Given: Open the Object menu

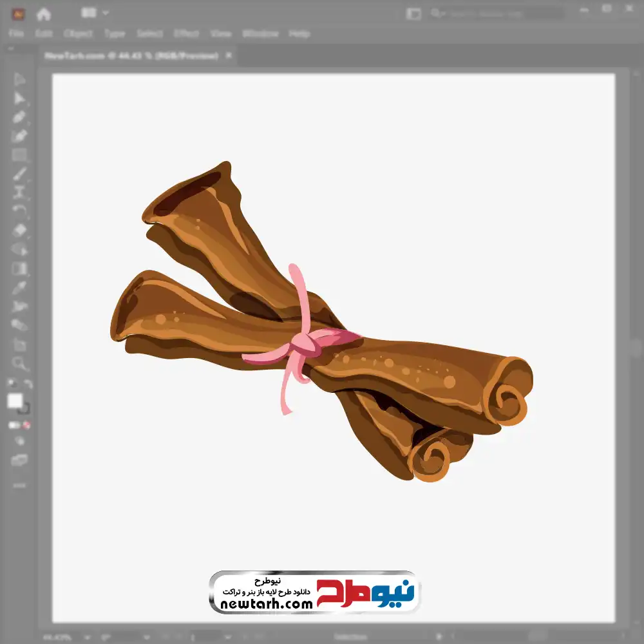Looking at the screenshot, I should (x=79, y=33).
